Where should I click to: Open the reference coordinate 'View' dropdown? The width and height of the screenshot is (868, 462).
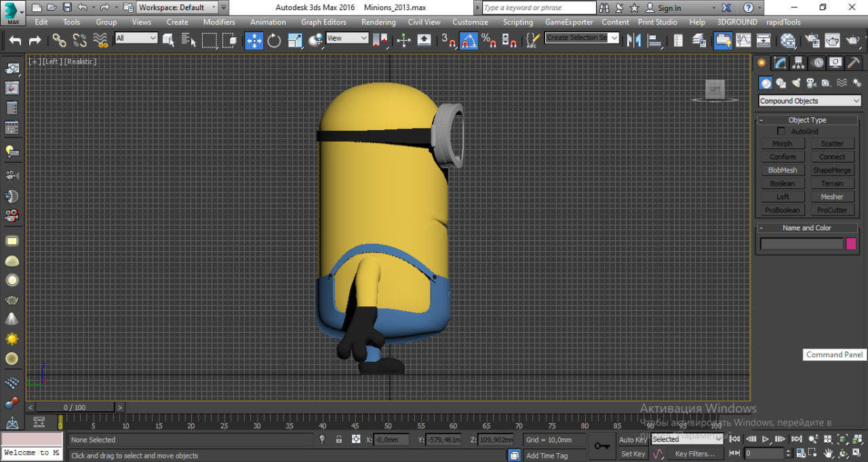[347, 38]
